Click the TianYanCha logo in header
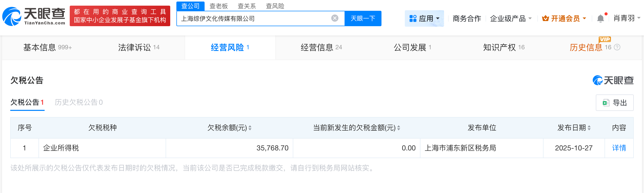644x193 pixels. tap(34, 16)
